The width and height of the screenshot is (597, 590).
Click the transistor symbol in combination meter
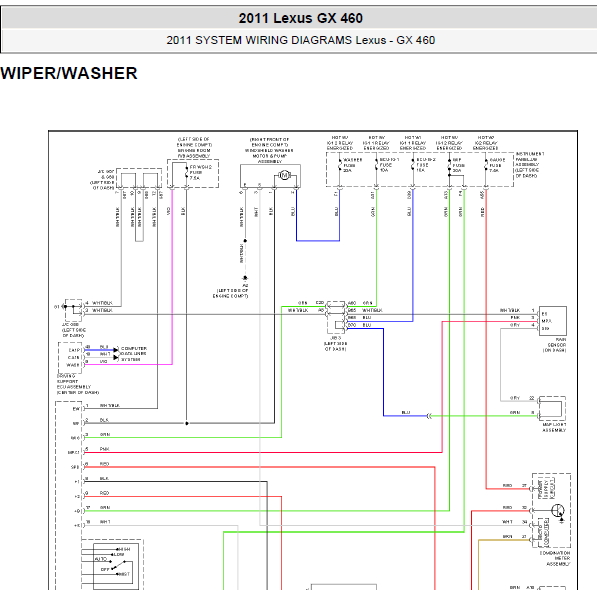click(x=558, y=511)
